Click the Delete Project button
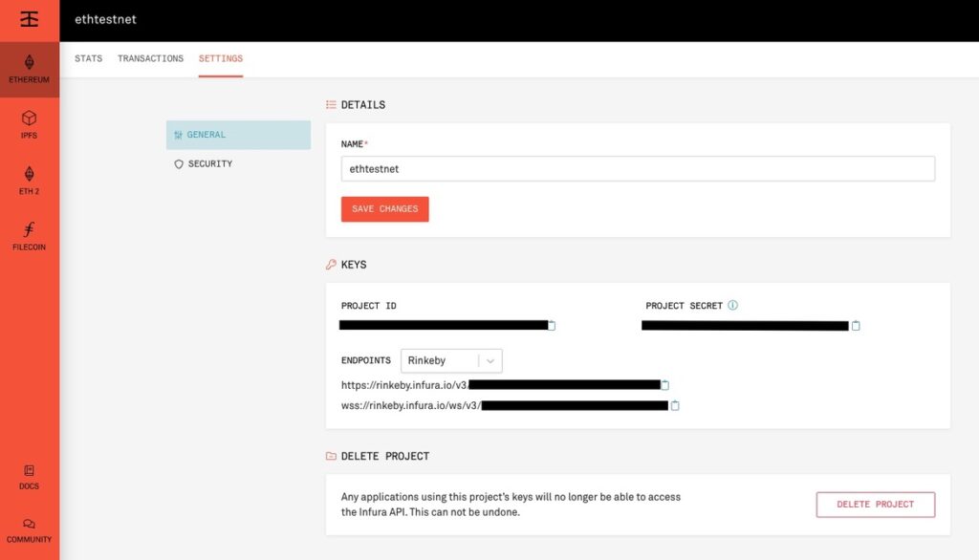The width and height of the screenshot is (979, 560). [x=876, y=505]
